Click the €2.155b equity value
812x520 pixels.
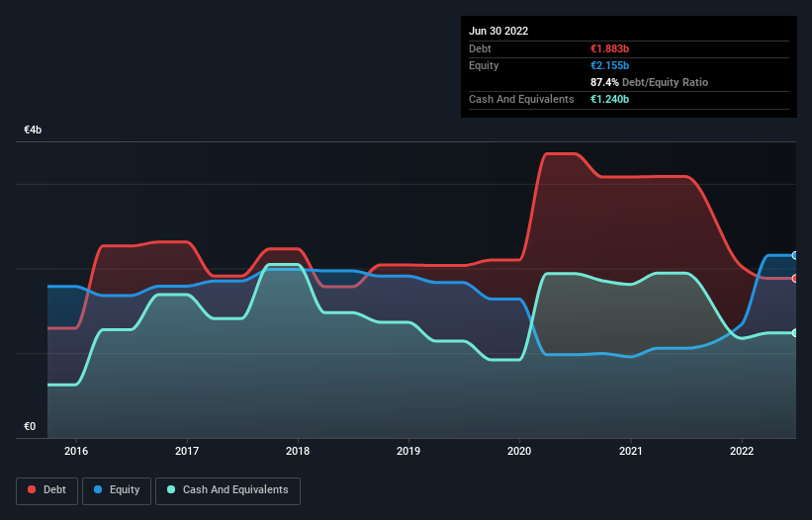click(x=609, y=65)
